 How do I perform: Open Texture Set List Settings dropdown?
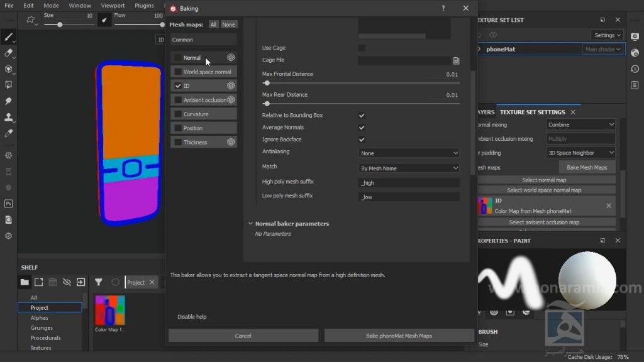(x=607, y=35)
